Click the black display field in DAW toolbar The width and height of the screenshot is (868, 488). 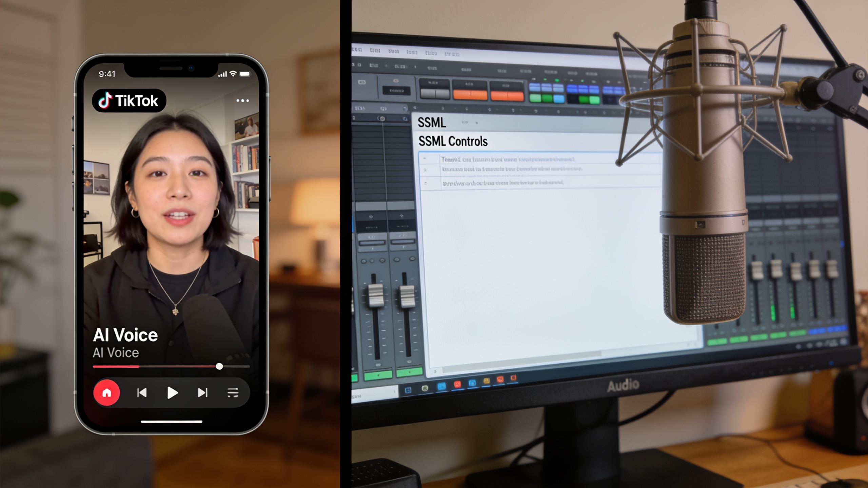click(396, 90)
